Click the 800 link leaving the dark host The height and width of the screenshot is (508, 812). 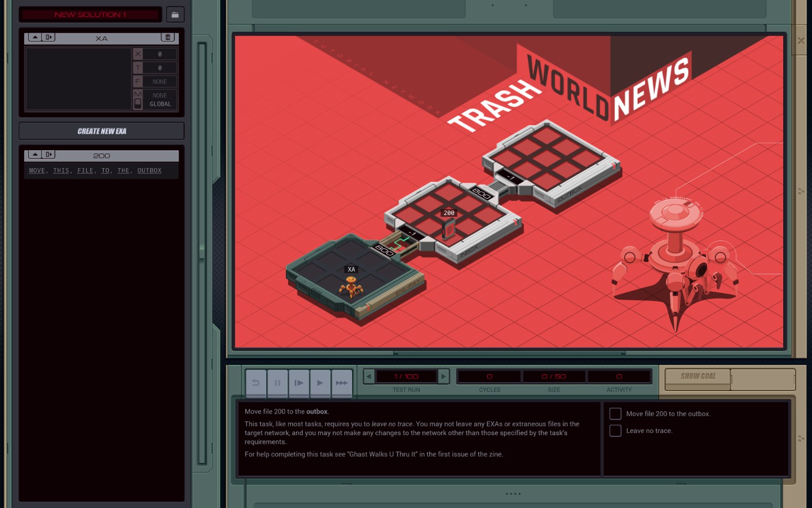[384, 250]
